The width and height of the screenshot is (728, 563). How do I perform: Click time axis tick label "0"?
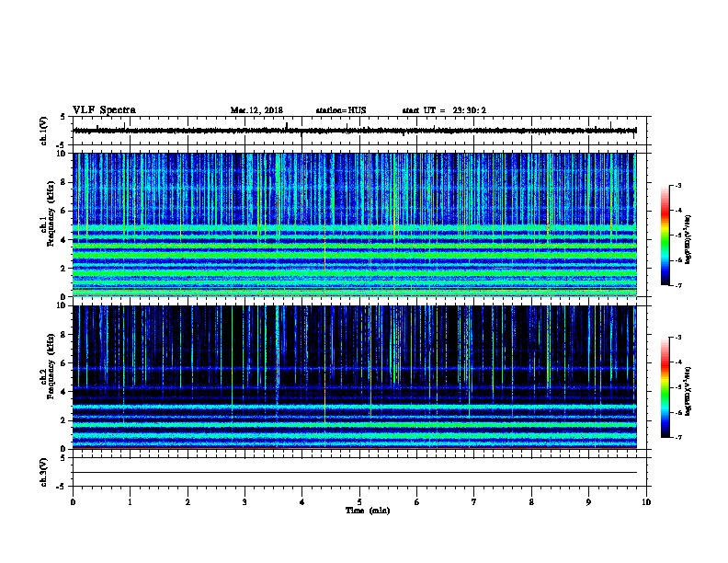[73, 502]
